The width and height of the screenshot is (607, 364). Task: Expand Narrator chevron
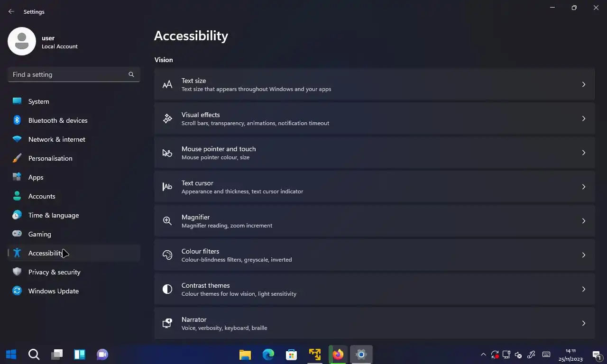click(x=584, y=323)
